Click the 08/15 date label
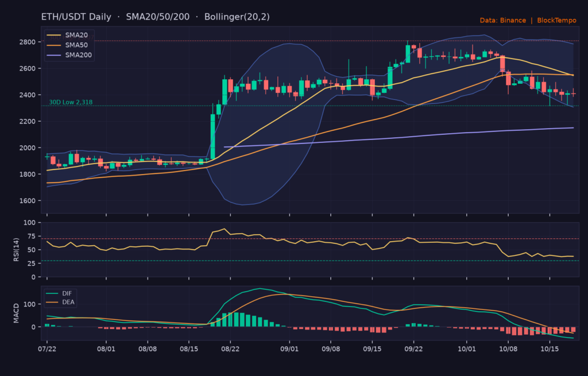 (189, 349)
